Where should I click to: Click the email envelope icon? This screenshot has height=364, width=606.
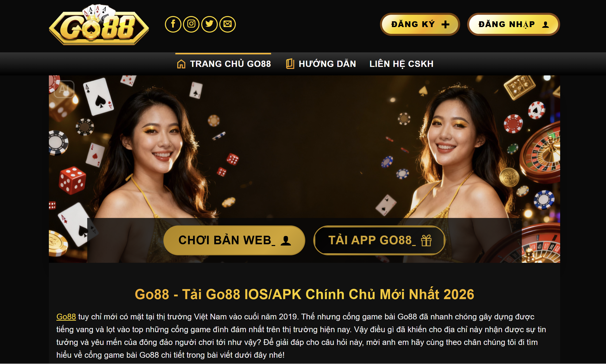228,24
